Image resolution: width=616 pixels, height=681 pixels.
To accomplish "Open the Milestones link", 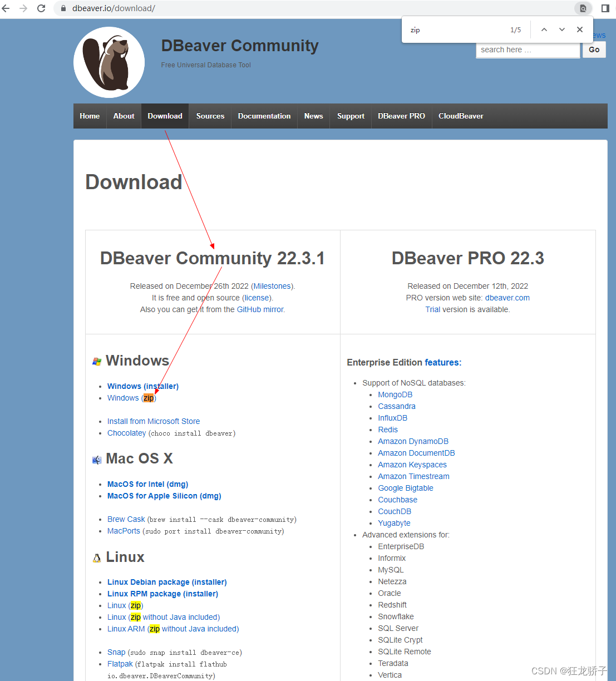I will [x=272, y=285].
